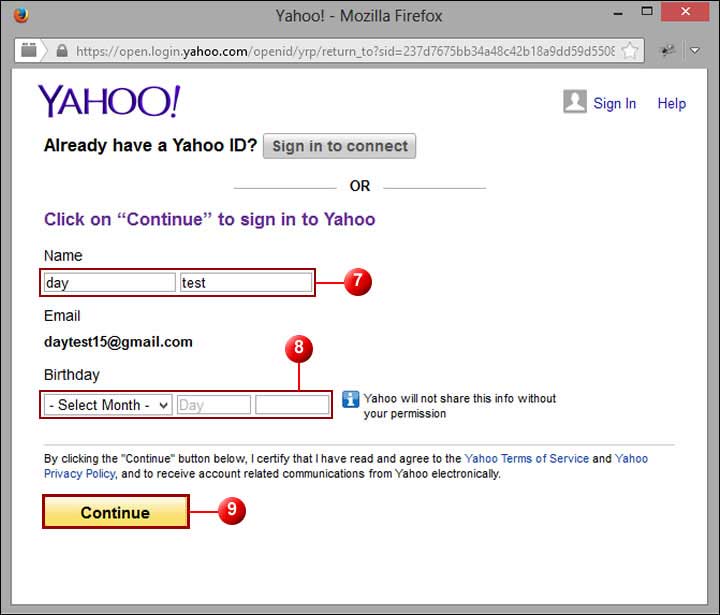This screenshot has width=720, height=615.
Task: Open the toolbar dropdown arrow menu
Action: 695,50
